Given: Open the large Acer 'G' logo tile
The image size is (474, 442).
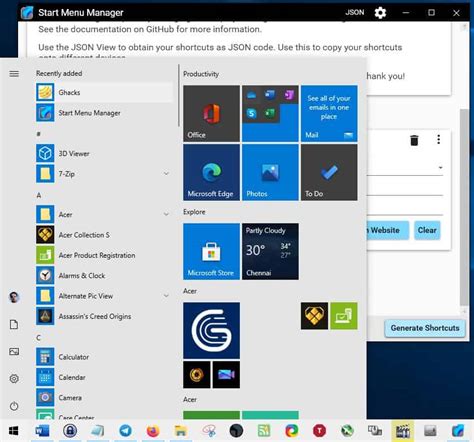Looking at the screenshot, I should coord(211,330).
